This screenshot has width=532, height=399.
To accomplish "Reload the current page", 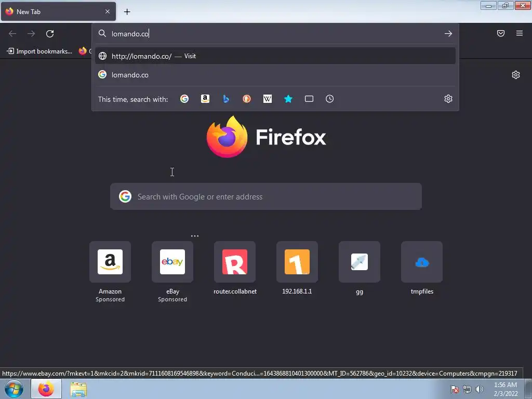I will (50, 34).
